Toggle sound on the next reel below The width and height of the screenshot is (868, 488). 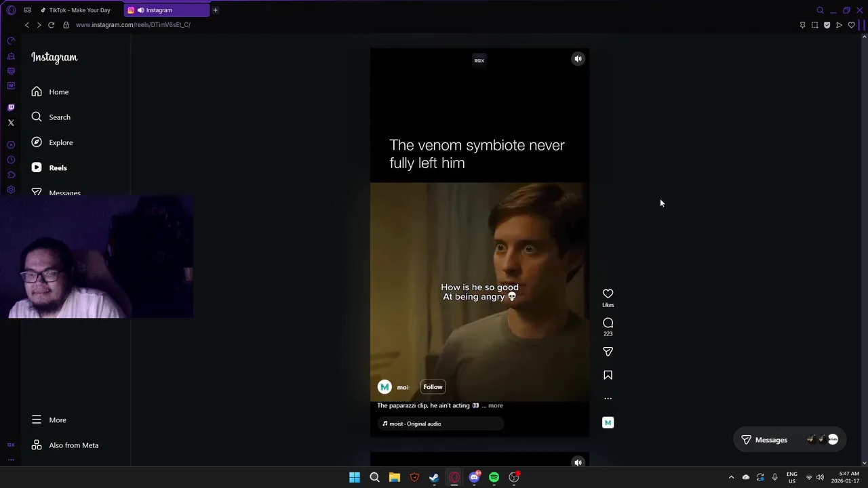[578, 462]
